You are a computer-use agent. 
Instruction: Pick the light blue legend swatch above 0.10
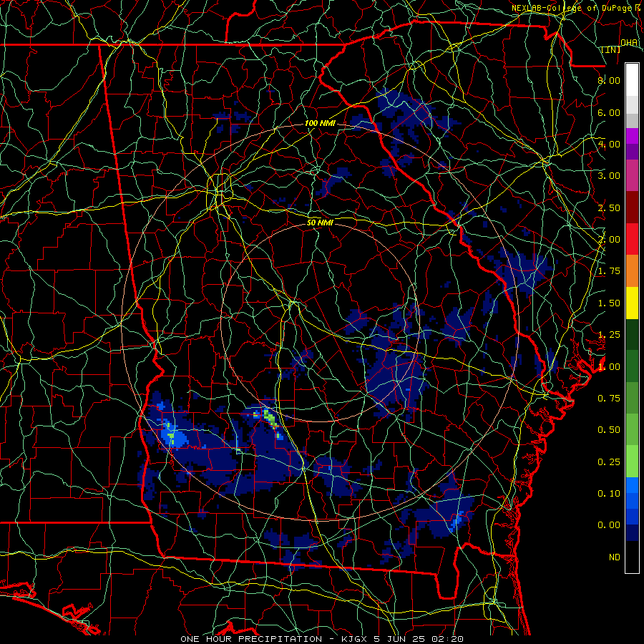coord(632,485)
